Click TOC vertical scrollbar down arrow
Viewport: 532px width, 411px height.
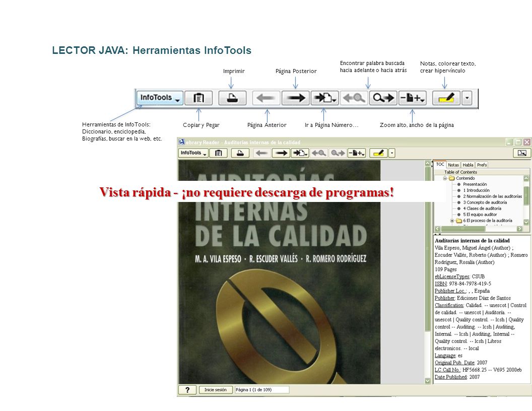(526, 222)
